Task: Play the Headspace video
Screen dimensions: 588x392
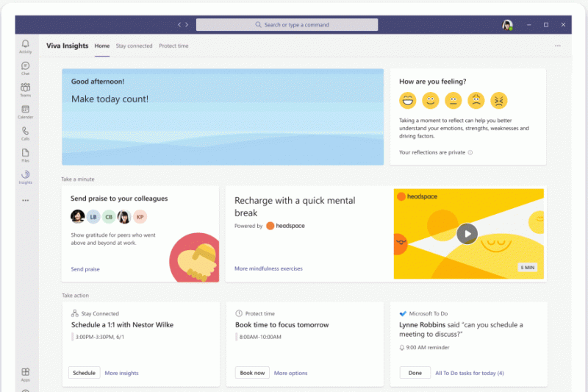Action: coord(467,234)
